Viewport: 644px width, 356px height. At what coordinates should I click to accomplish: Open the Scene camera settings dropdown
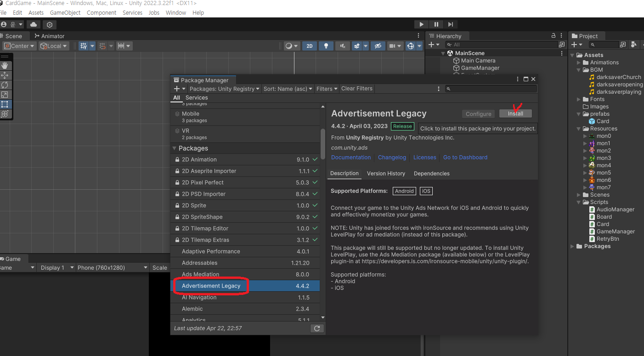[395, 46]
